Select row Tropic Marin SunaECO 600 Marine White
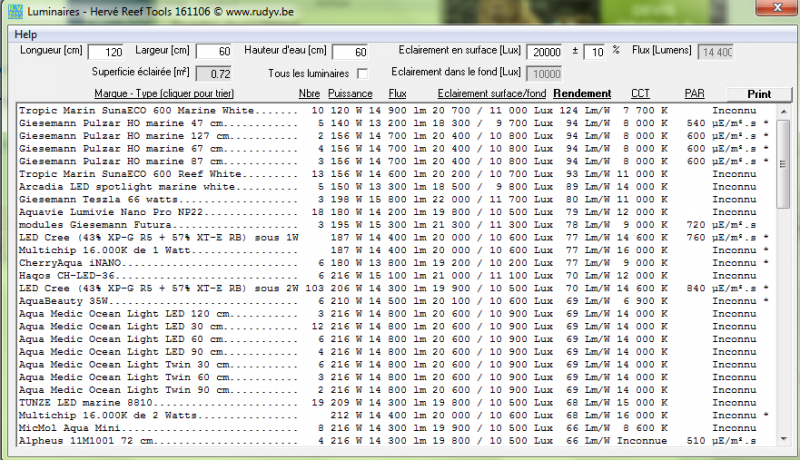This screenshot has height=460, width=800. tap(396, 111)
